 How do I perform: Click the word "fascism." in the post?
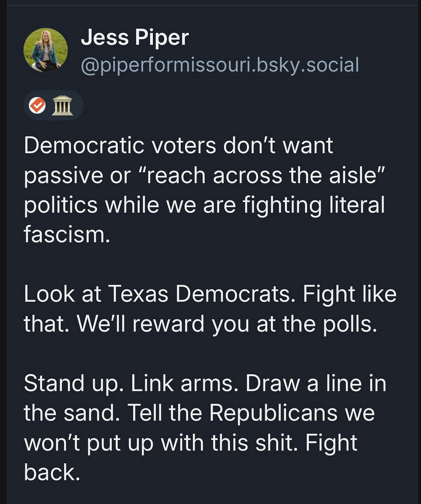pos(67,234)
